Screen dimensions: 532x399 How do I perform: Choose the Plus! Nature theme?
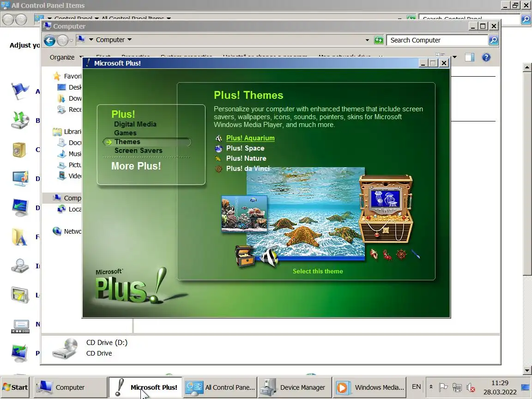(x=246, y=158)
